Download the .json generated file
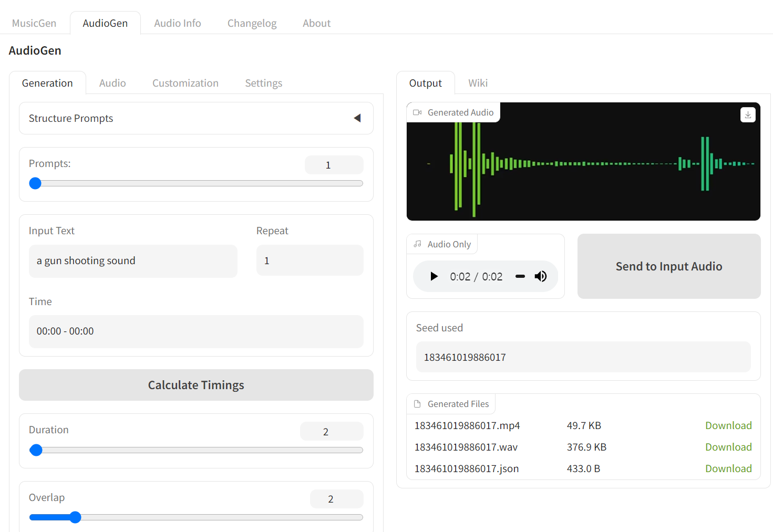The height and width of the screenshot is (532, 773). click(x=728, y=468)
